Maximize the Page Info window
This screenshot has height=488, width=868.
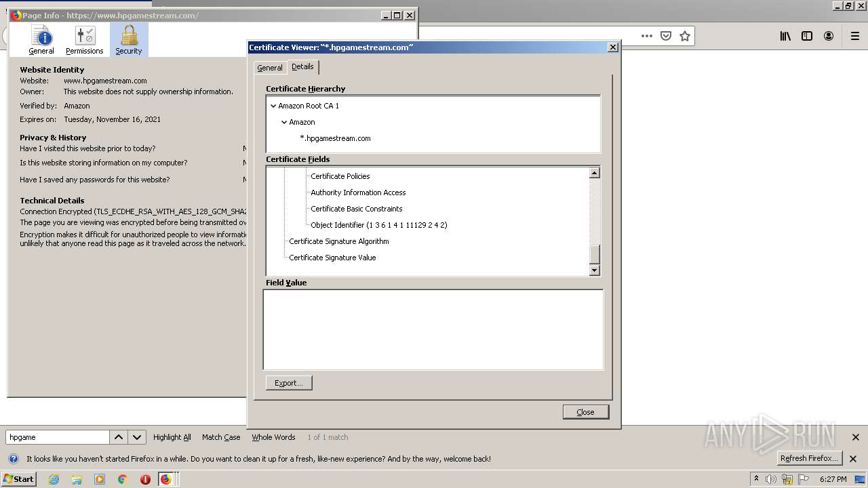(397, 16)
